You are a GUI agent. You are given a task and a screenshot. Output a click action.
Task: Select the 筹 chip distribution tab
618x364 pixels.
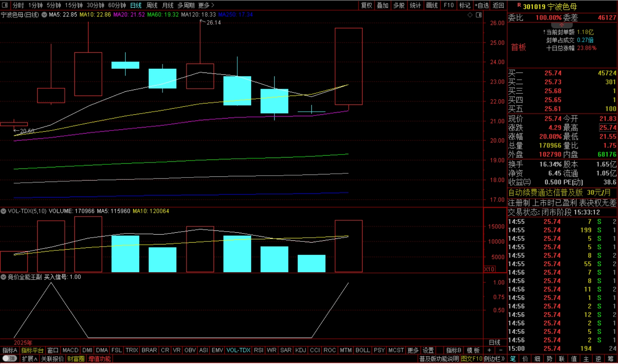coord(610,359)
